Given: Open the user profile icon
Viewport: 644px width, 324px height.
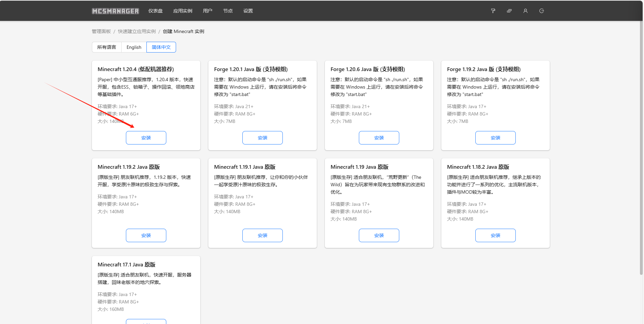Looking at the screenshot, I should (x=525, y=11).
